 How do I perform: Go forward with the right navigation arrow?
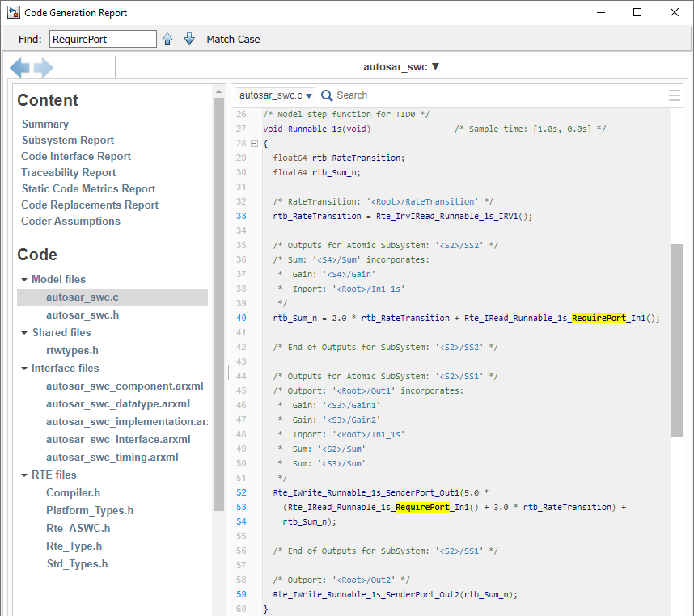pyautogui.click(x=44, y=68)
